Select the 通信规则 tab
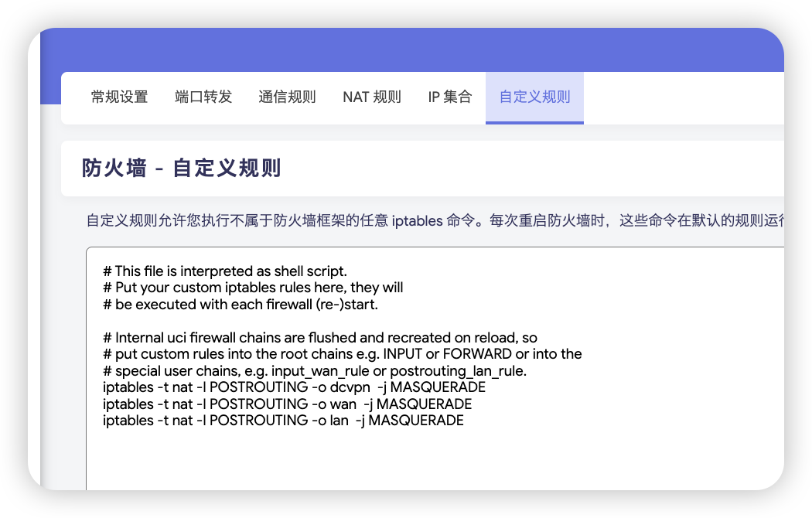Image resolution: width=812 pixels, height=518 pixels. point(288,97)
